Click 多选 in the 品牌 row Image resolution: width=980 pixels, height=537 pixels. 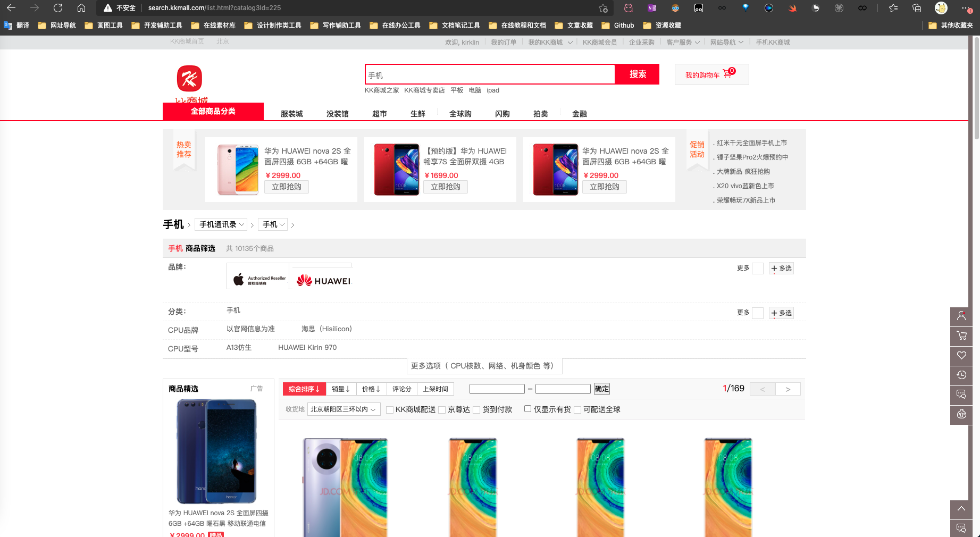coord(781,268)
